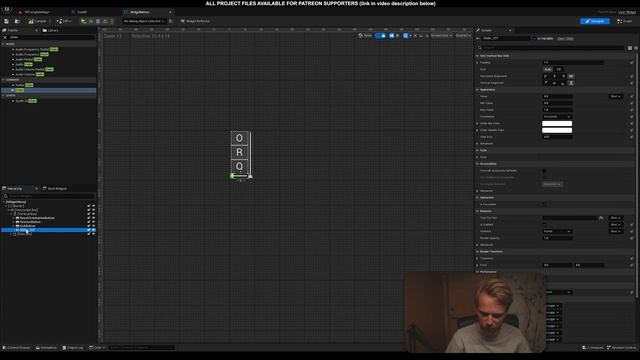Click the R button widget in canvas
640x360 pixels.
pos(240,152)
